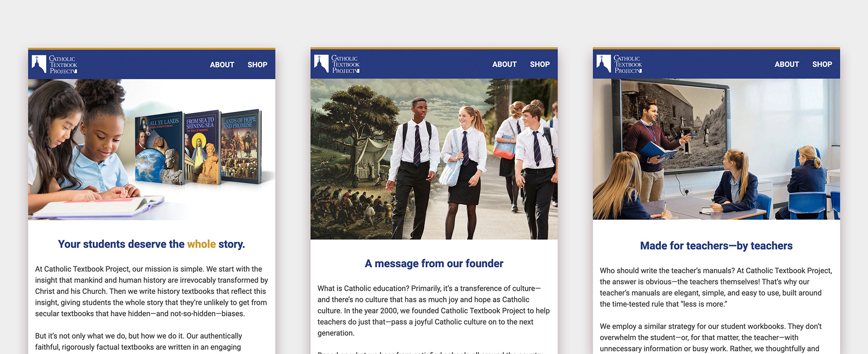This screenshot has height=354, width=868.
Task: Open ABOUT in the left card header
Action: tap(222, 65)
